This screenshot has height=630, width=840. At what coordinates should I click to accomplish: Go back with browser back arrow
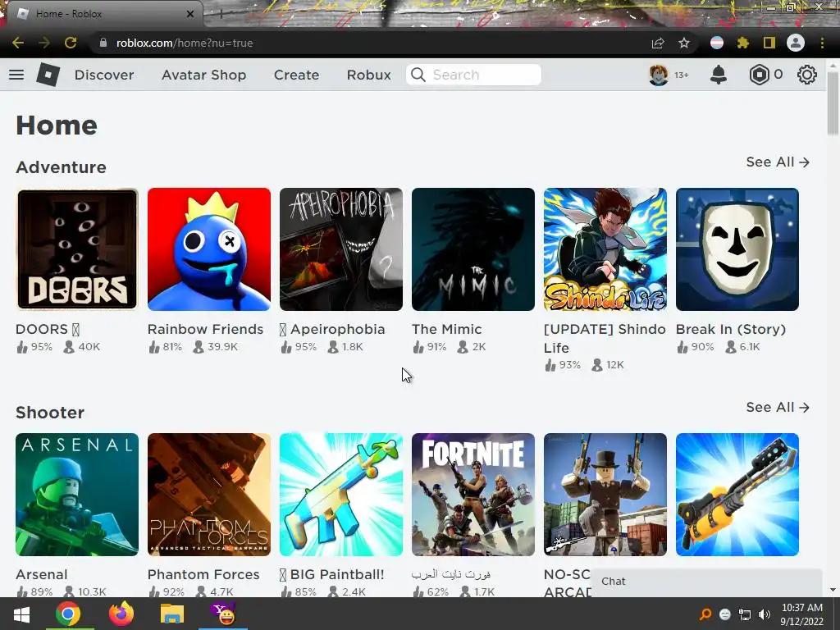click(x=18, y=43)
